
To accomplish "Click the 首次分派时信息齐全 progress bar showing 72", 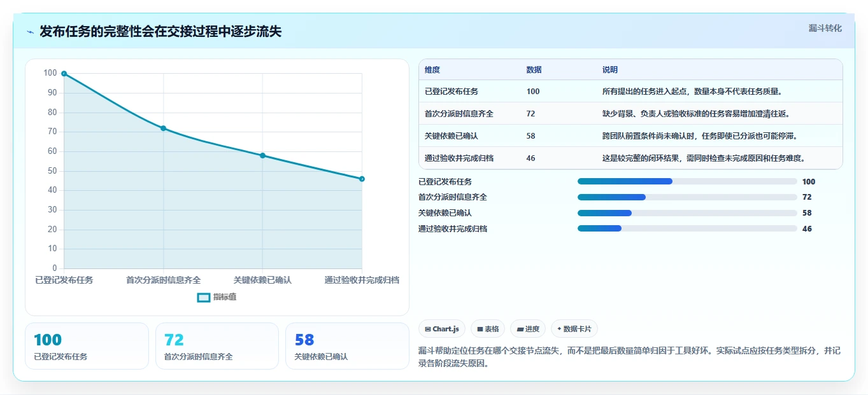I will pyautogui.click(x=687, y=197).
